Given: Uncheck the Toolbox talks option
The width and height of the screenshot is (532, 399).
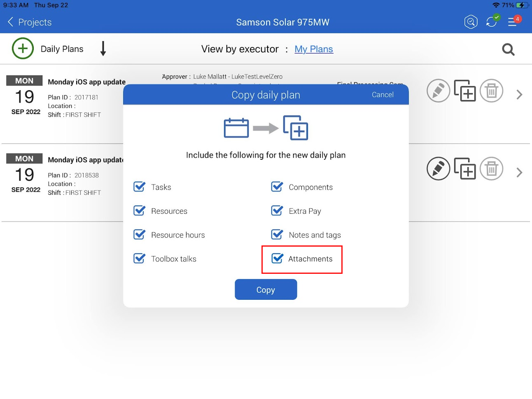Looking at the screenshot, I should click(x=139, y=259).
